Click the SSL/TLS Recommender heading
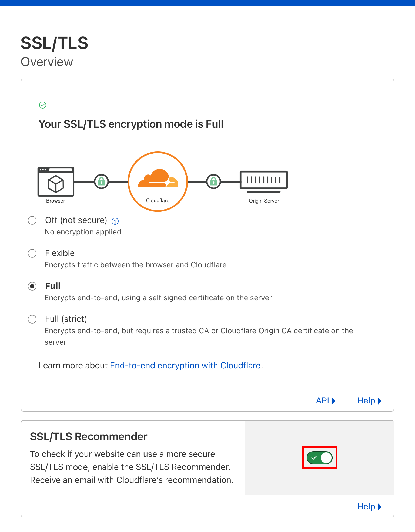The image size is (415, 532). click(89, 437)
